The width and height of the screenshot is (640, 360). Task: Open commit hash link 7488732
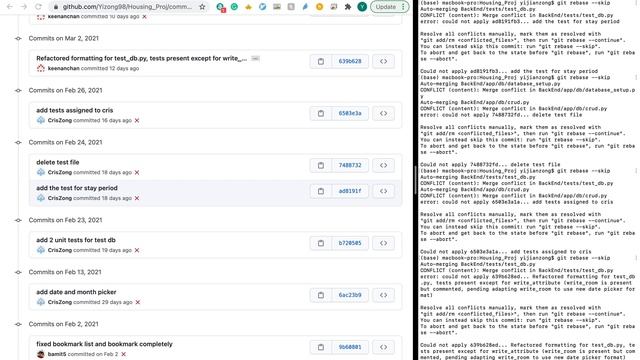click(350, 165)
